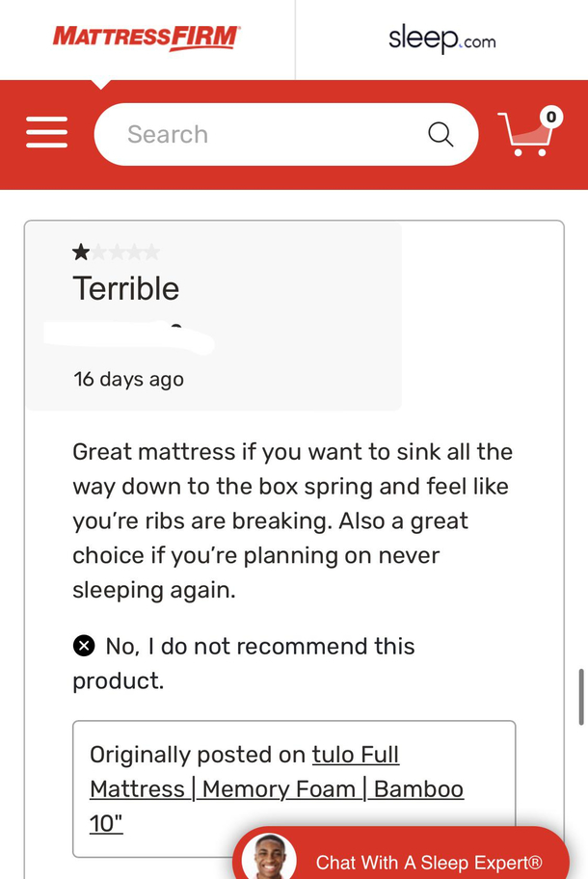588x879 pixels.
Task: Click the one-star rating icon
Action: 81,253
